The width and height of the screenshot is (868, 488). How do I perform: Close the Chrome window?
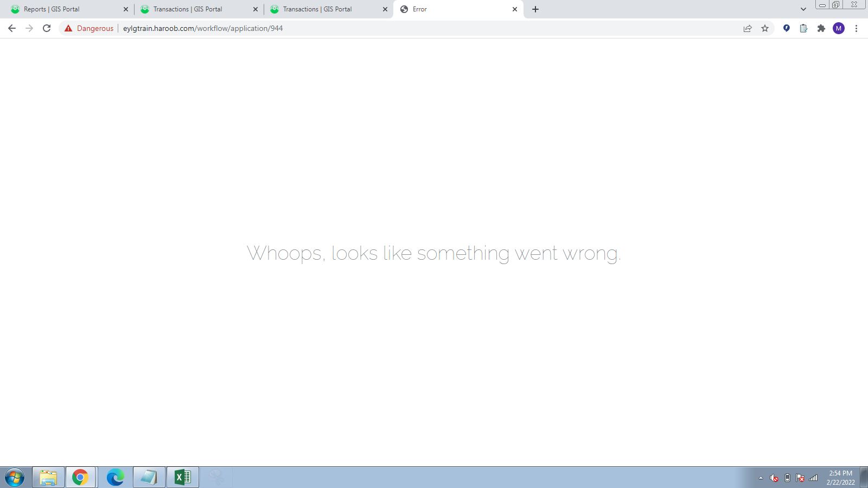point(854,5)
